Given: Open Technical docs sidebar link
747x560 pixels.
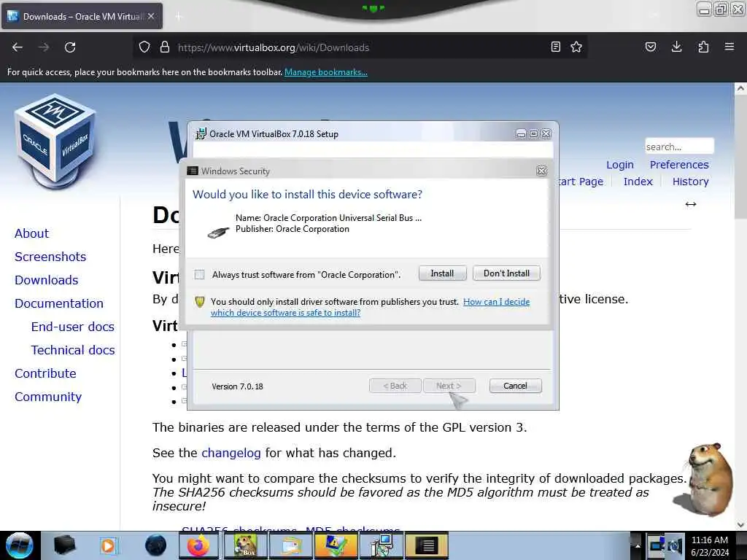Looking at the screenshot, I should pos(73,350).
